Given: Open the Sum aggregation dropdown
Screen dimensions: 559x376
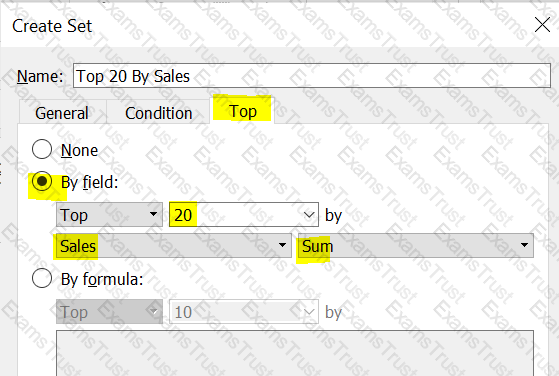Looking at the screenshot, I should (x=416, y=246).
